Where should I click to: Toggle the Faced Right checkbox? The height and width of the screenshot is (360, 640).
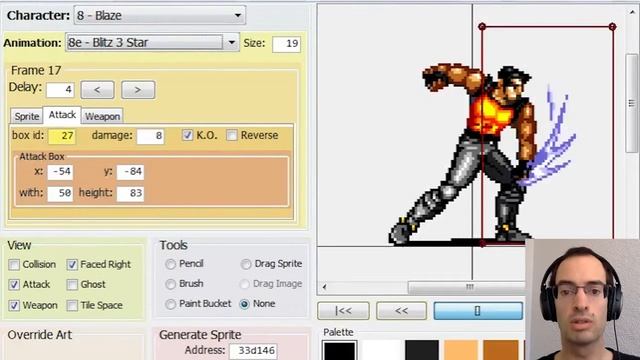pos(72,265)
